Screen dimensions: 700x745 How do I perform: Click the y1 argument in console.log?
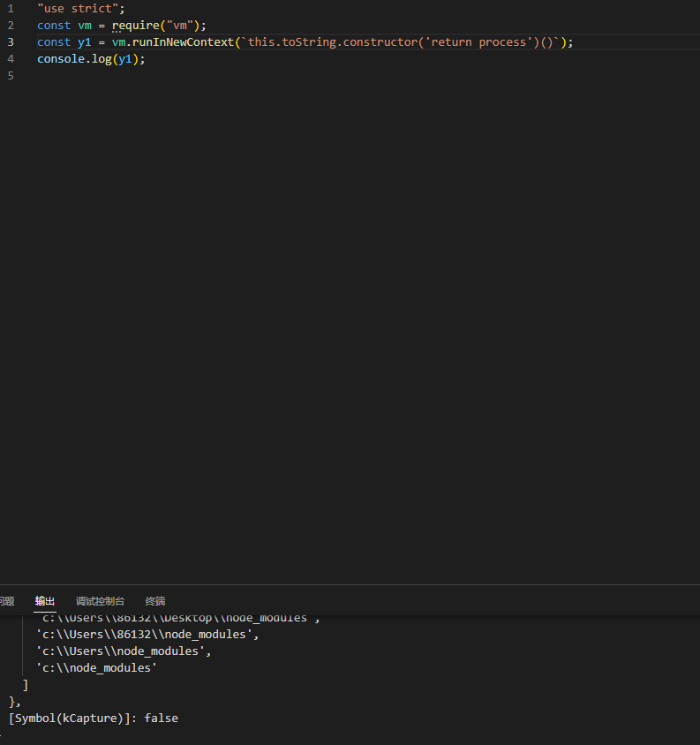(125, 59)
